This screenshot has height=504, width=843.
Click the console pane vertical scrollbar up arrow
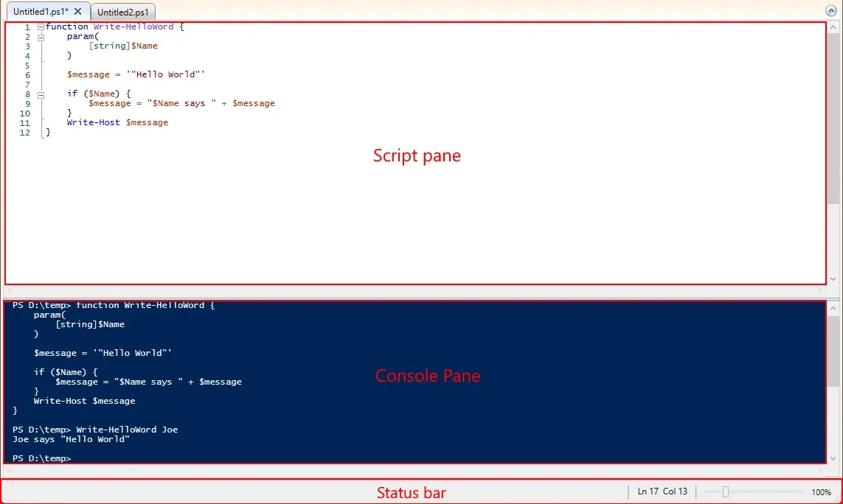833,309
